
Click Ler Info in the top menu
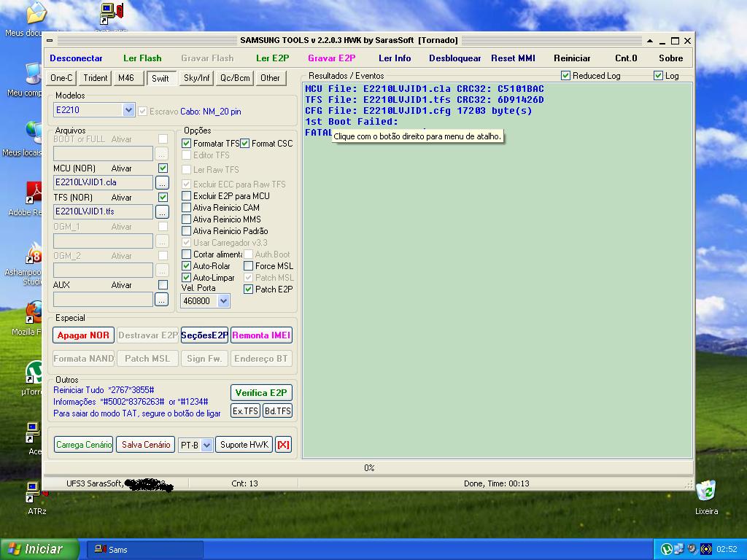(x=395, y=58)
